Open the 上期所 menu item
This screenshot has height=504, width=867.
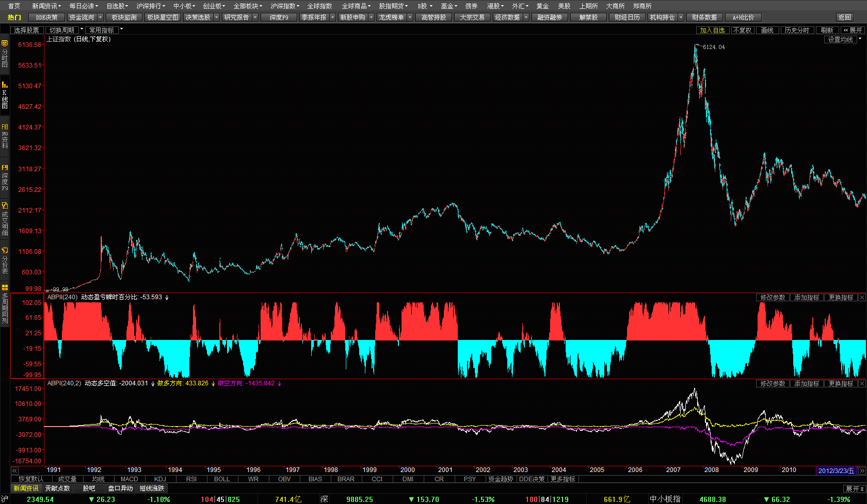pos(588,6)
